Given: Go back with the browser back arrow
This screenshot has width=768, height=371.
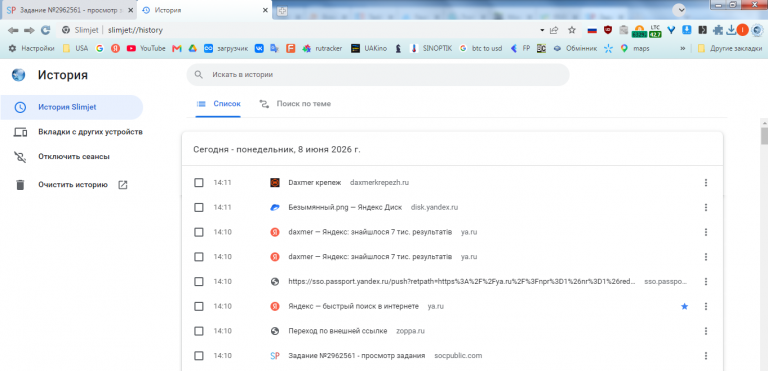Looking at the screenshot, I should (x=13, y=30).
